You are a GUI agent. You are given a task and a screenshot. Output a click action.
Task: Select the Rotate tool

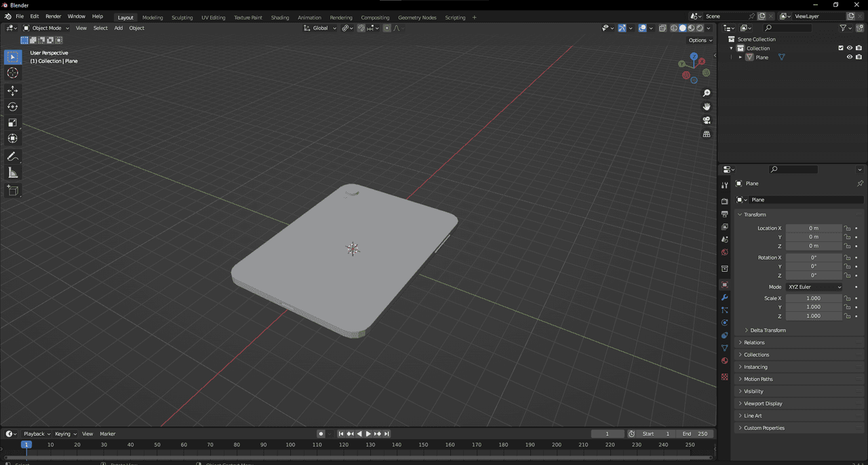[13, 106]
